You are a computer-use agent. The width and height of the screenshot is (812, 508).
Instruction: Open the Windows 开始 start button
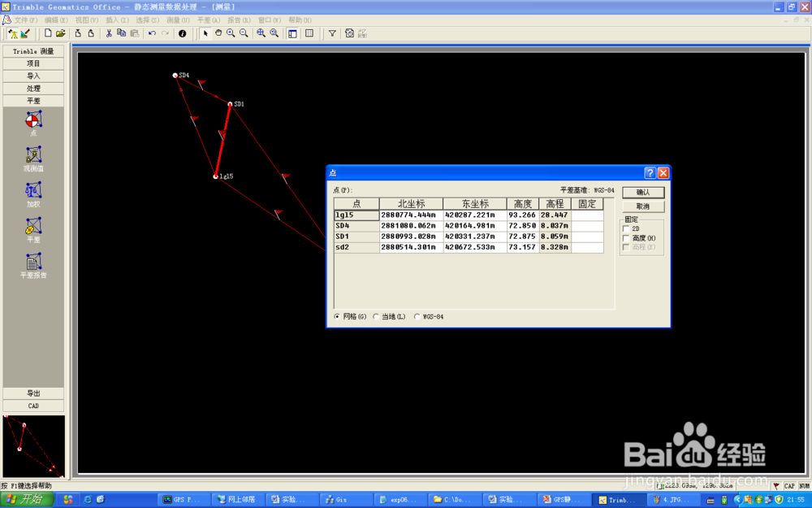tap(27, 499)
